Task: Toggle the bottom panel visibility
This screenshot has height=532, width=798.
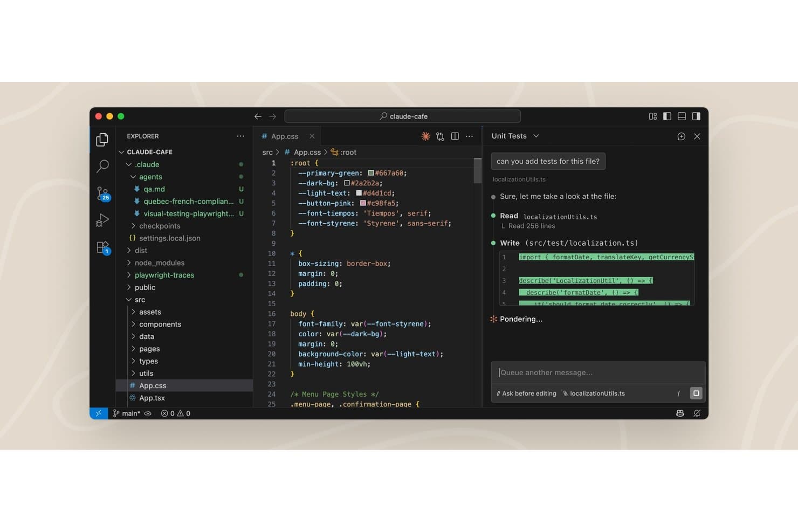Action: [x=682, y=116]
